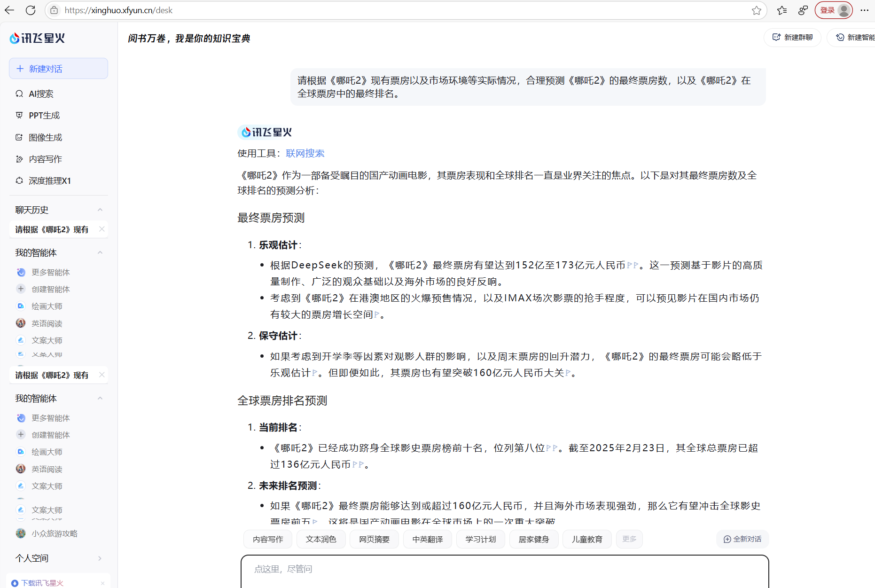Viewport: 875px width, 588px height.
Task: Click PPT生成 icon in sidebar
Action: [19, 115]
